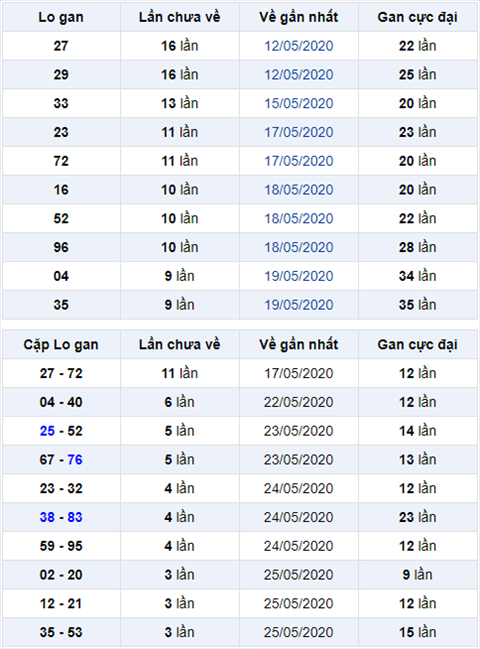Click the 18/05/2020 date link for number 96
Image resolution: width=480 pixels, height=649 pixels.
299,247
